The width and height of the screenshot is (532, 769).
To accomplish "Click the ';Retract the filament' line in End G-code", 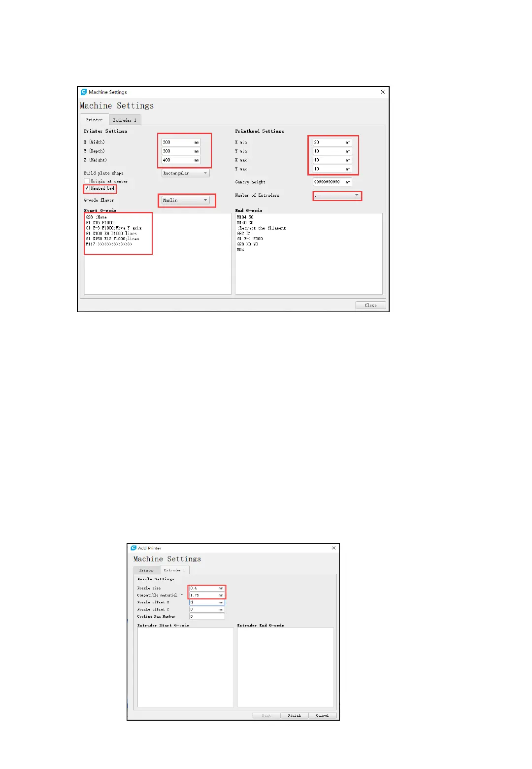I will pyautogui.click(x=262, y=228).
